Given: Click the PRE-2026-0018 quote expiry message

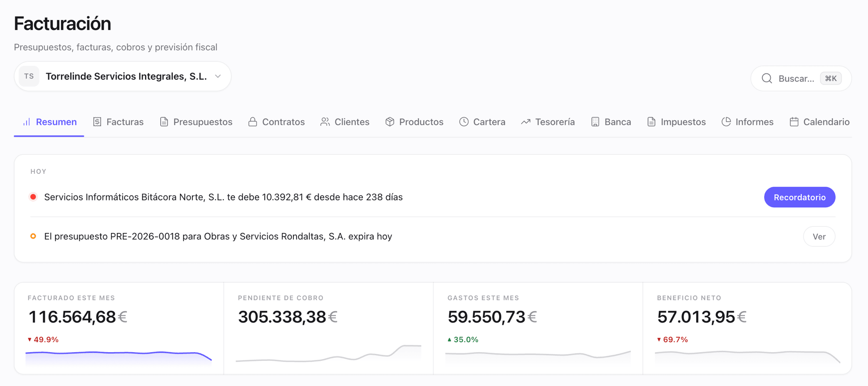Looking at the screenshot, I should [218, 236].
